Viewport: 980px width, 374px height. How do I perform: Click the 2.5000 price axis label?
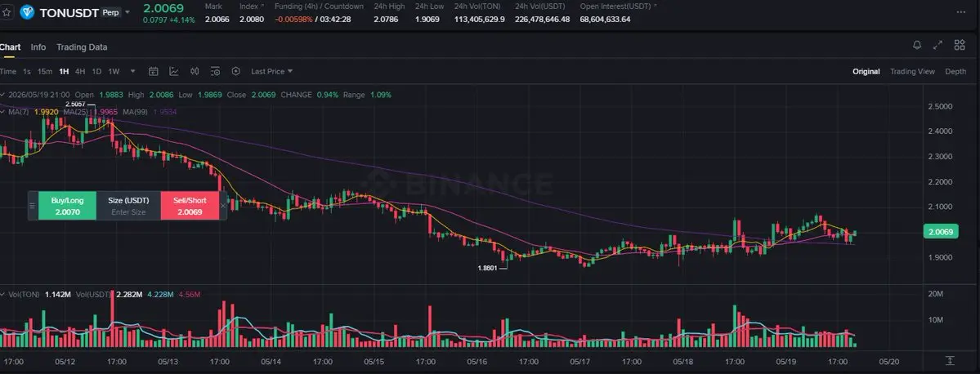(940, 106)
